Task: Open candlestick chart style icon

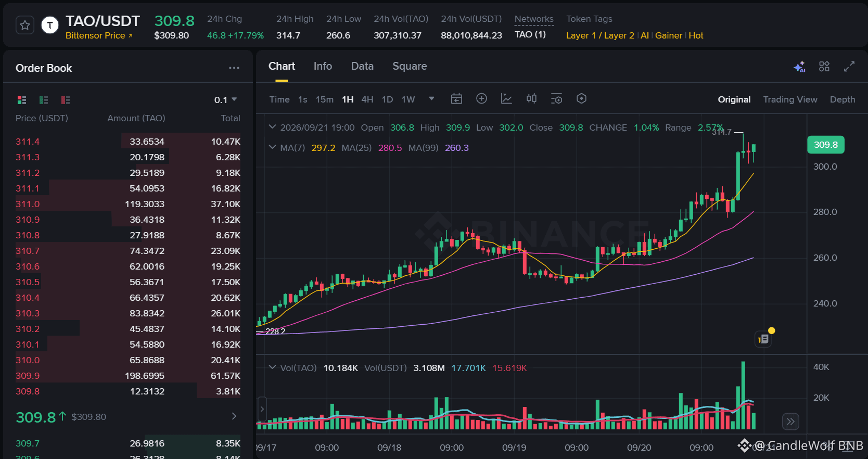Action: (x=531, y=99)
